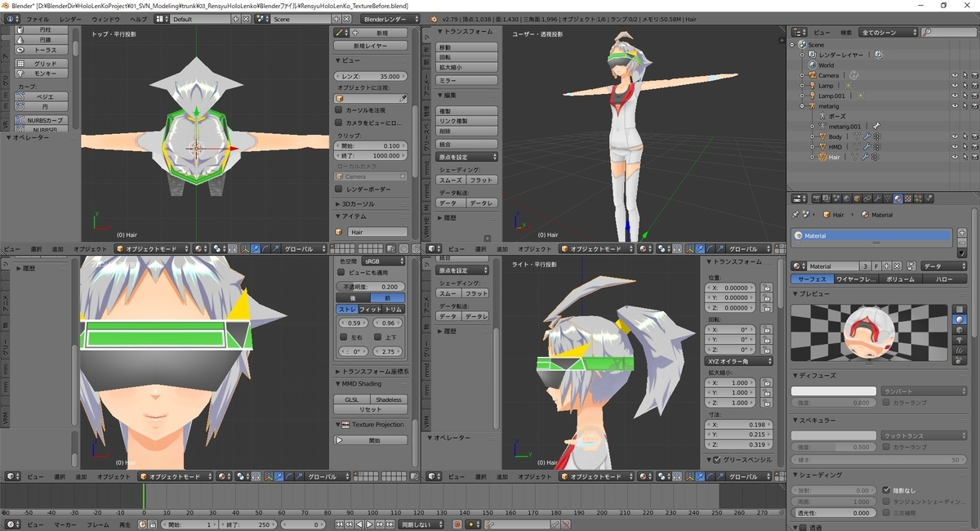Click the record auto-keyframe icon in timeline

457,524
